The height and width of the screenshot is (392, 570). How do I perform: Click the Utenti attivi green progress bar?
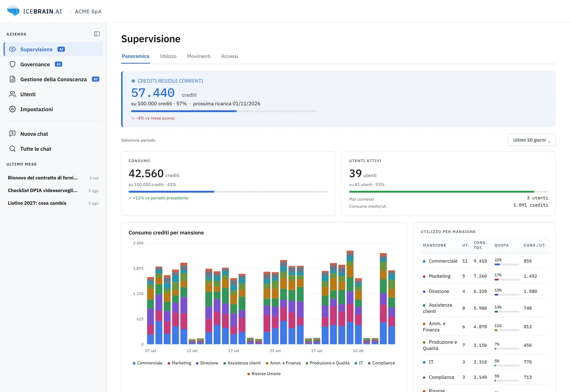pos(449,192)
